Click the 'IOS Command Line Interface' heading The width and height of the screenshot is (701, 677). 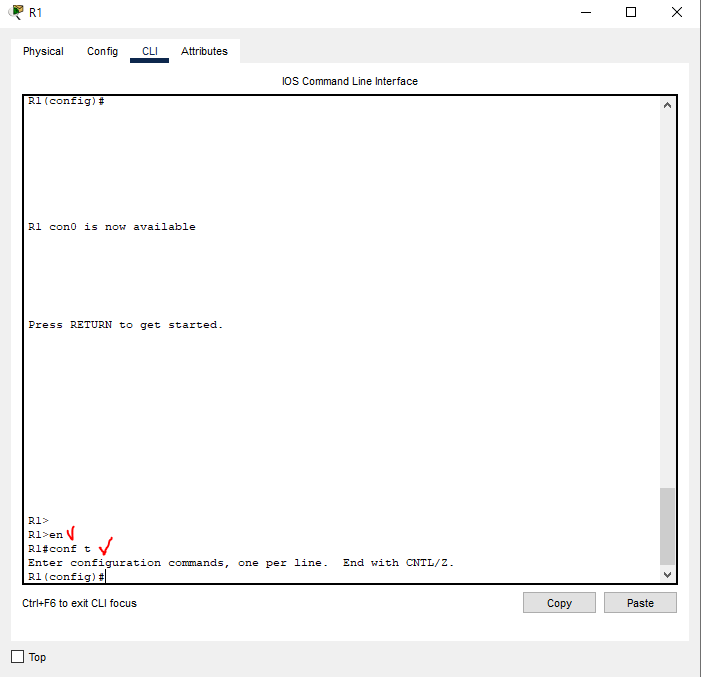(350, 81)
